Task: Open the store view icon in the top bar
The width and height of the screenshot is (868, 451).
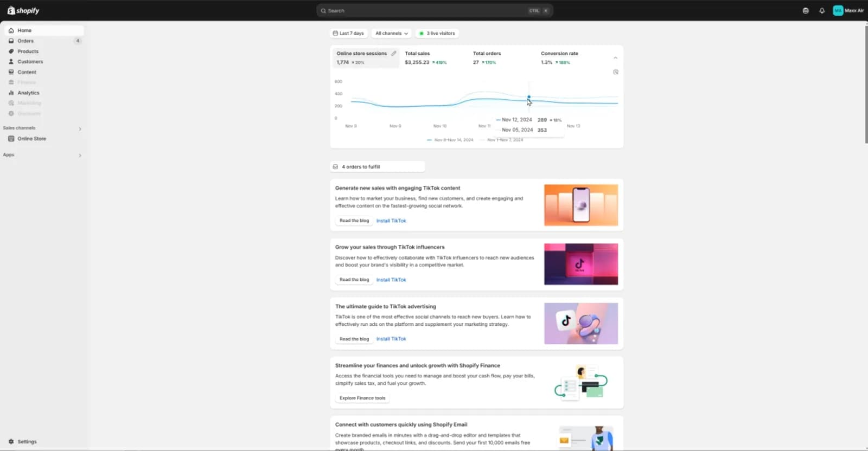Action: tap(806, 11)
